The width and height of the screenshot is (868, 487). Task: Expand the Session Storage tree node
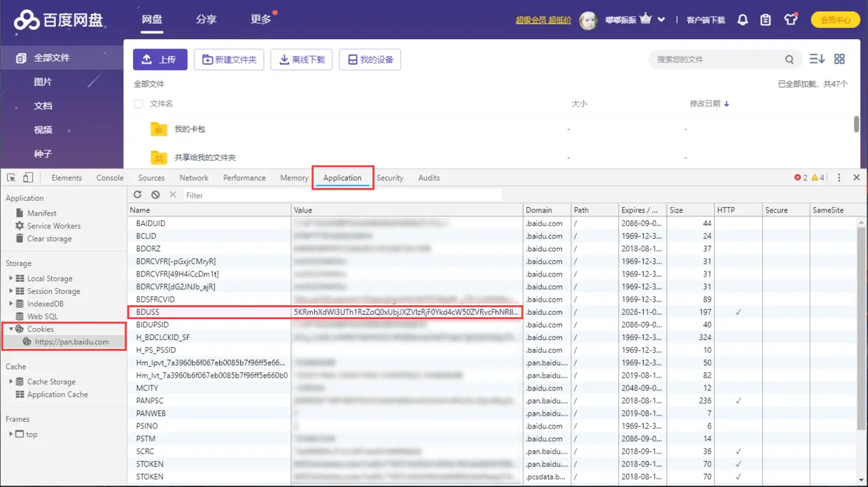click(x=10, y=291)
